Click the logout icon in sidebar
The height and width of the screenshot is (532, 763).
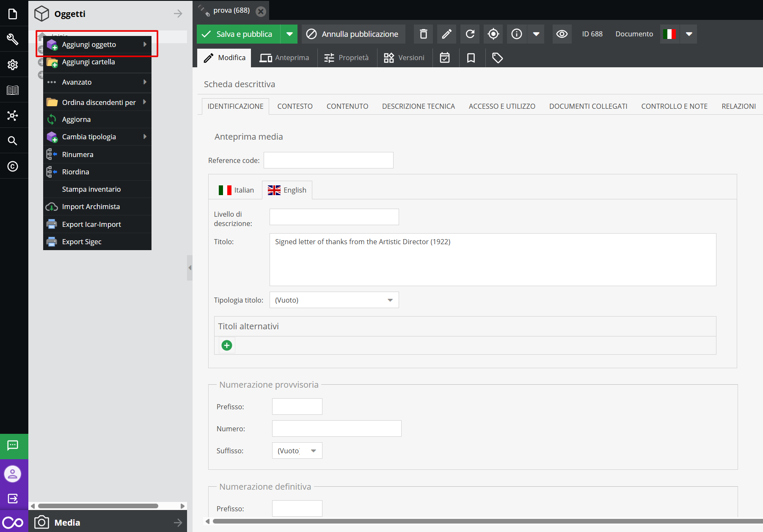tap(13, 499)
